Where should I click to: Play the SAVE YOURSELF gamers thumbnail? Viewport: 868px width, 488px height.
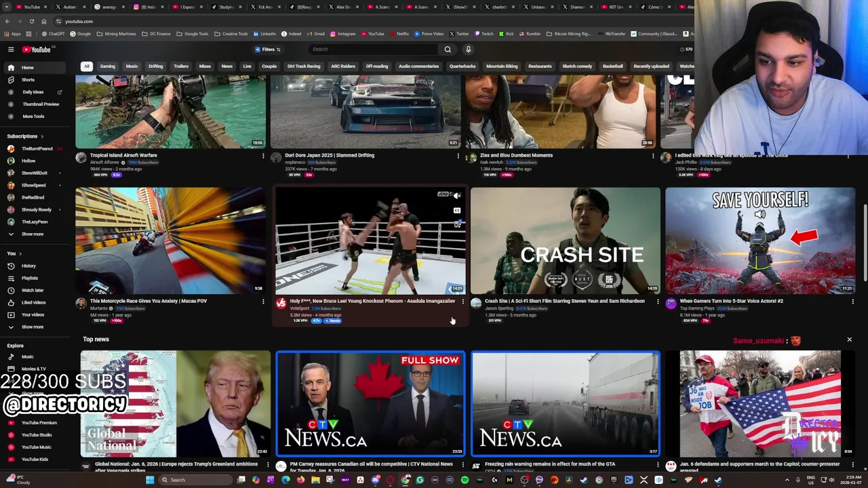760,241
